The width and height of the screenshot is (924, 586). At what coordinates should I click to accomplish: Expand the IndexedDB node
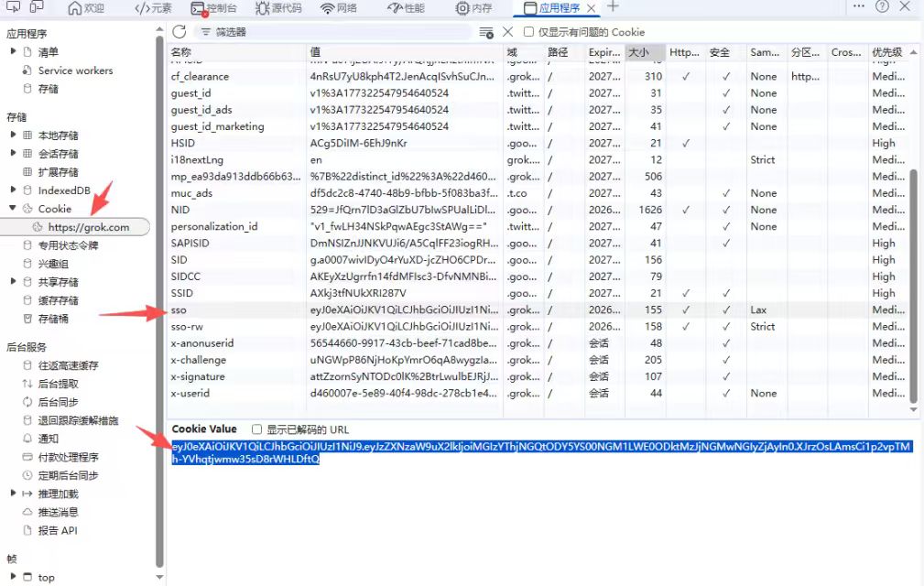[13, 190]
